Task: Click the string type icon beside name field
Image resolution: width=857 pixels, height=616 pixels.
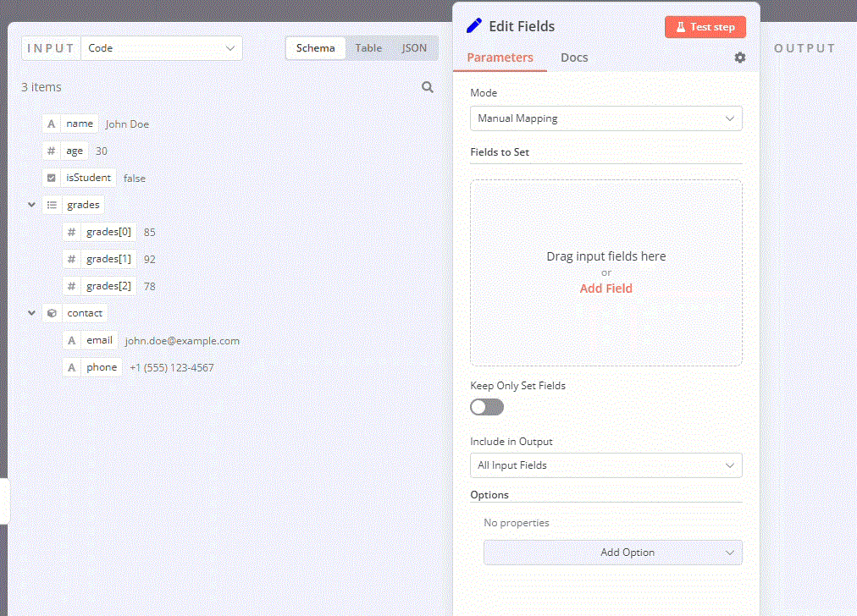Action: pos(51,123)
